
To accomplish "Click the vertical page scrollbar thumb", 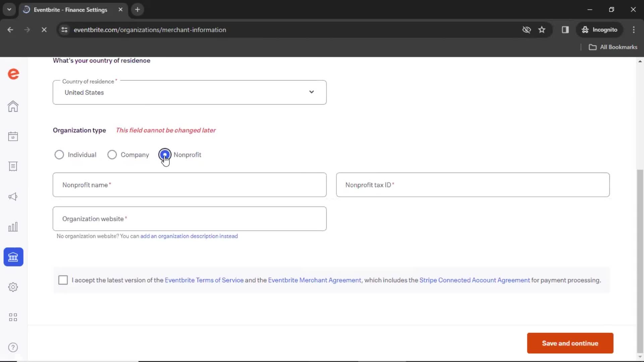I will 640,261.
